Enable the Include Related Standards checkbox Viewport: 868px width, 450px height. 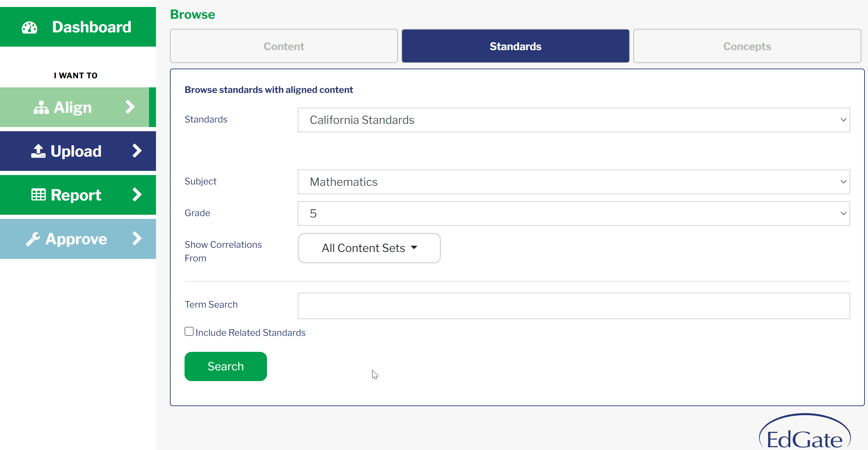click(189, 331)
